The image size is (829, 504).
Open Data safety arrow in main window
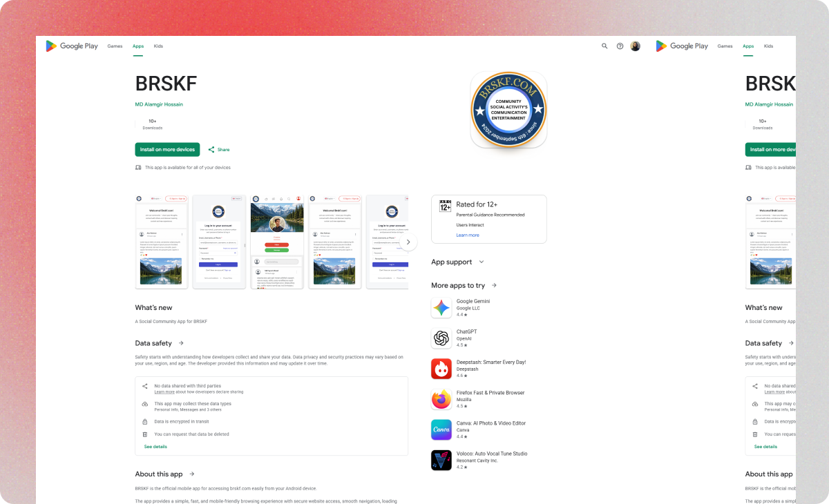181,343
